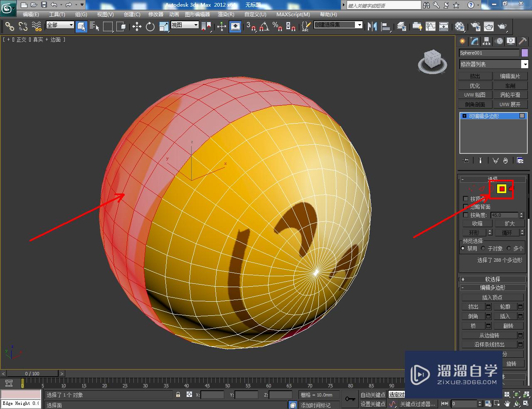Open the MAXScript(M) menu

[293, 14]
